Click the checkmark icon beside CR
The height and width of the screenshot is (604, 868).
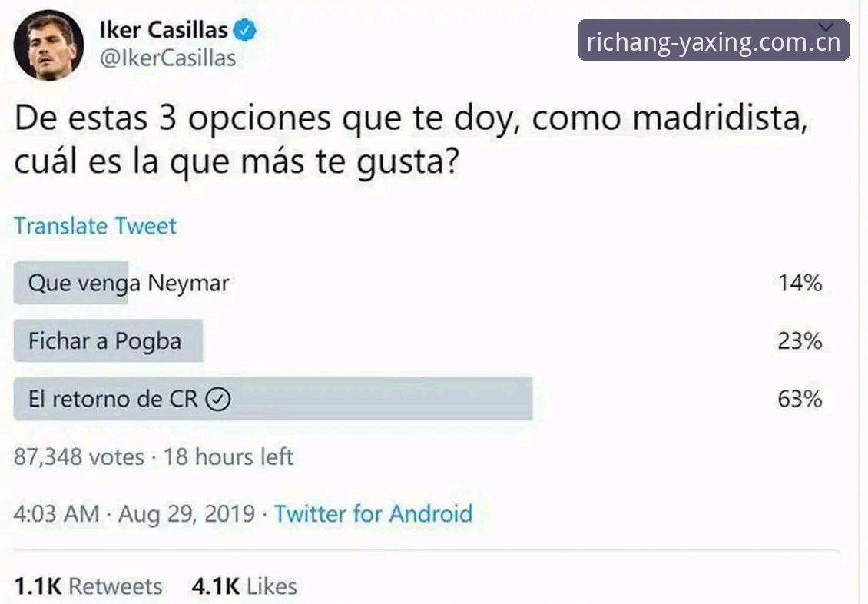pyautogui.click(x=218, y=399)
